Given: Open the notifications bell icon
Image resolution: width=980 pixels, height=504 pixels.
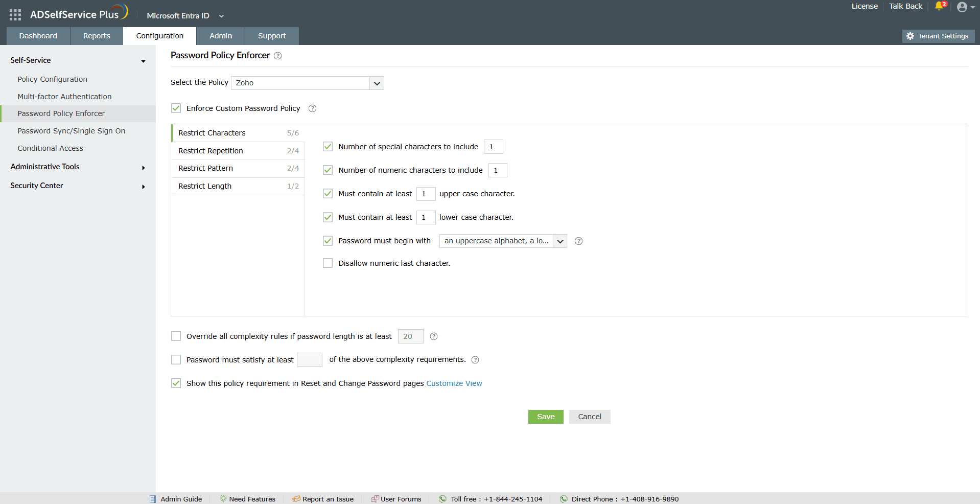Looking at the screenshot, I should 939,6.
